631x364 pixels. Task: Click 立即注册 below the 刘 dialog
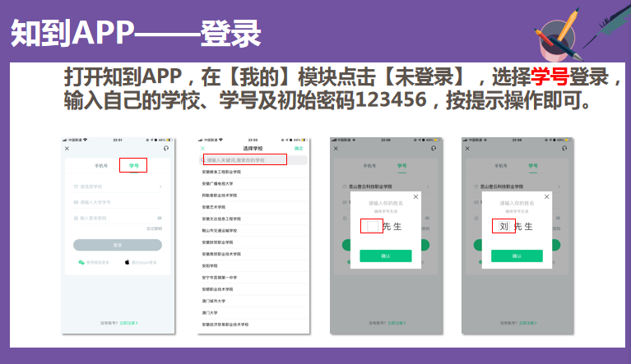[528, 323]
